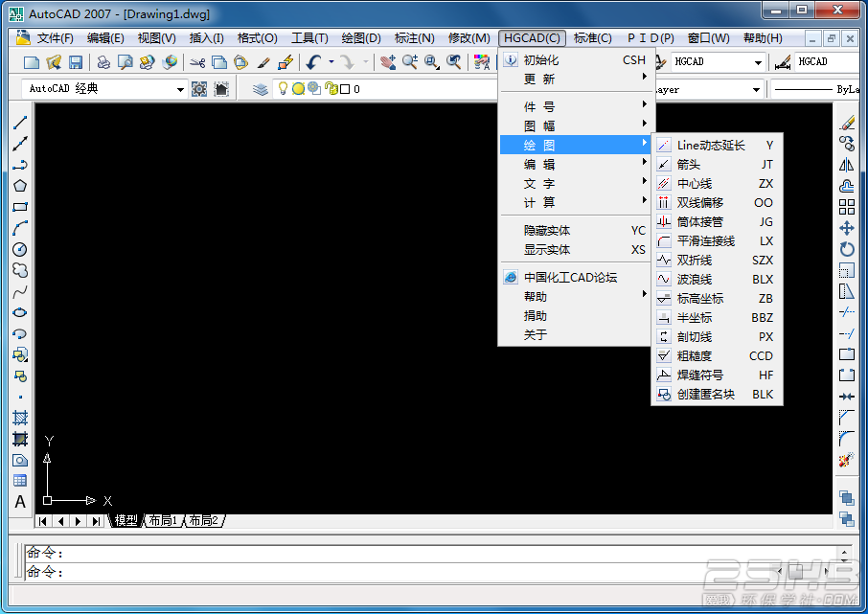Choose the Rectangle tool
The image size is (868, 614).
click(20, 207)
